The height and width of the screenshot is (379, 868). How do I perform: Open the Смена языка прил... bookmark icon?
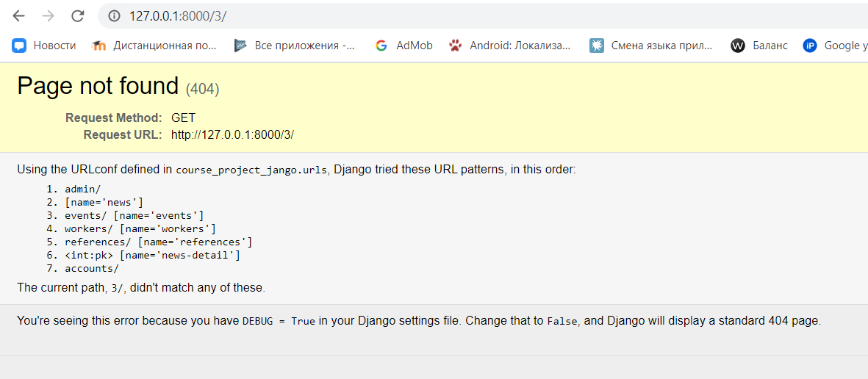pyautogui.click(x=596, y=46)
